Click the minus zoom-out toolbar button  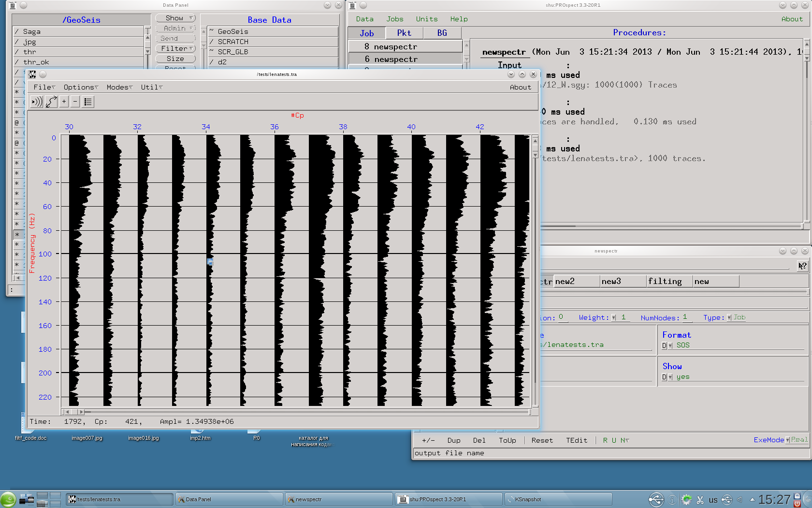(75, 102)
